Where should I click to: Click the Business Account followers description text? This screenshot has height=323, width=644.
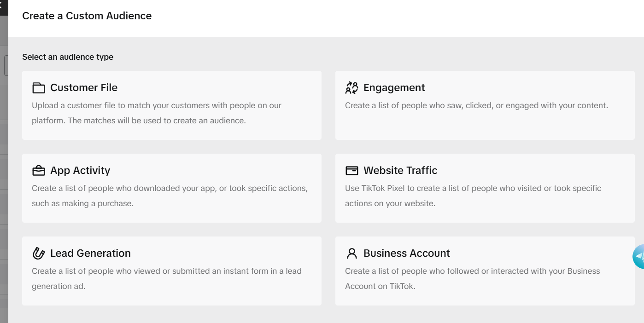point(472,278)
